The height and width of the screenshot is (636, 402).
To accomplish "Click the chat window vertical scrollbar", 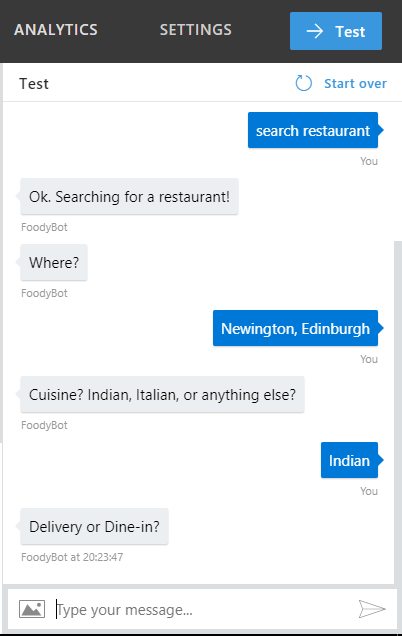I will pyautogui.click(x=398, y=412).
